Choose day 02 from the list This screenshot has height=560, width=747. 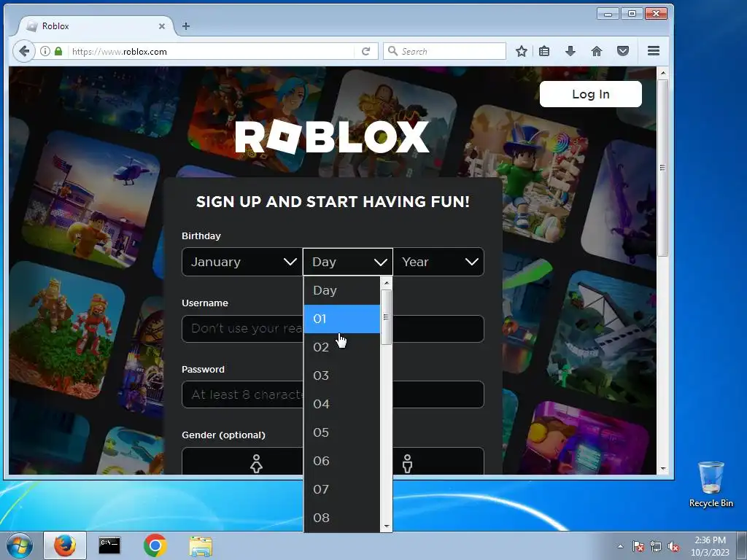coord(342,347)
